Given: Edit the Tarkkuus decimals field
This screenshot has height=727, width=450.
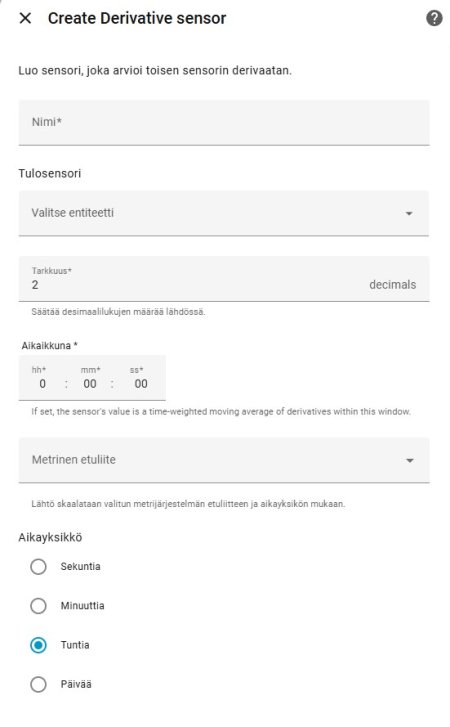Looking at the screenshot, I should (x=224, y=279).
